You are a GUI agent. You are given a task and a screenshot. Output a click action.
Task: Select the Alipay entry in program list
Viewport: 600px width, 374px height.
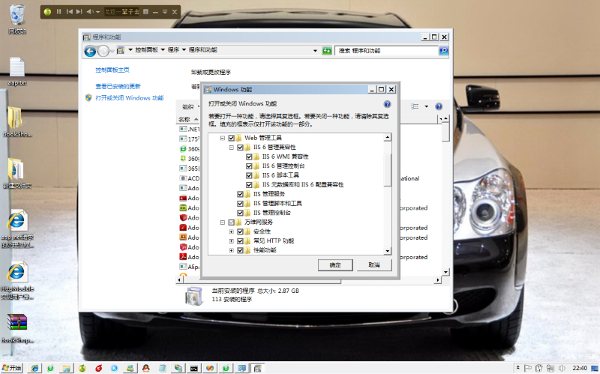click(189, 267)
